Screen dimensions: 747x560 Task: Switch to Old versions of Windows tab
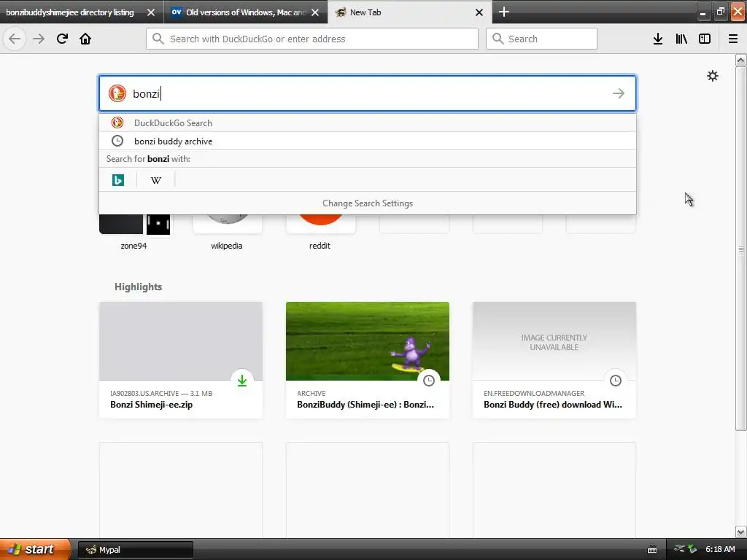(239, 12)
